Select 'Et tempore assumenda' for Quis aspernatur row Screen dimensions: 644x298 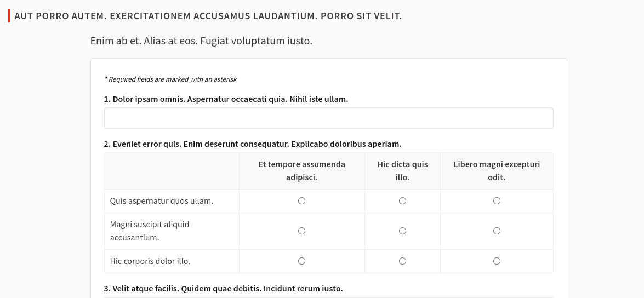pos(301,201)
